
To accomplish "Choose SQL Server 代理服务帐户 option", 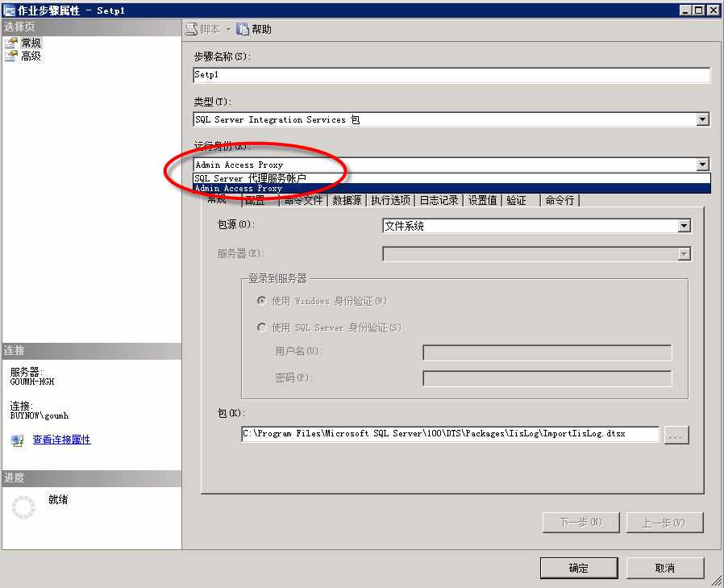I will pyautogui.click(x=451, y=178).
